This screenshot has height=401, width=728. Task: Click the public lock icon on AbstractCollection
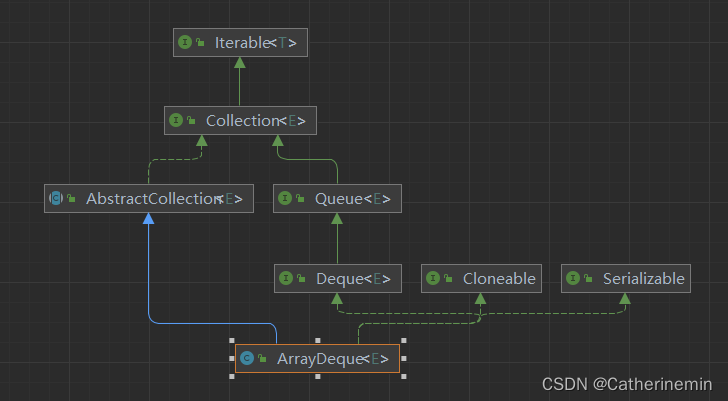point(71,199)
